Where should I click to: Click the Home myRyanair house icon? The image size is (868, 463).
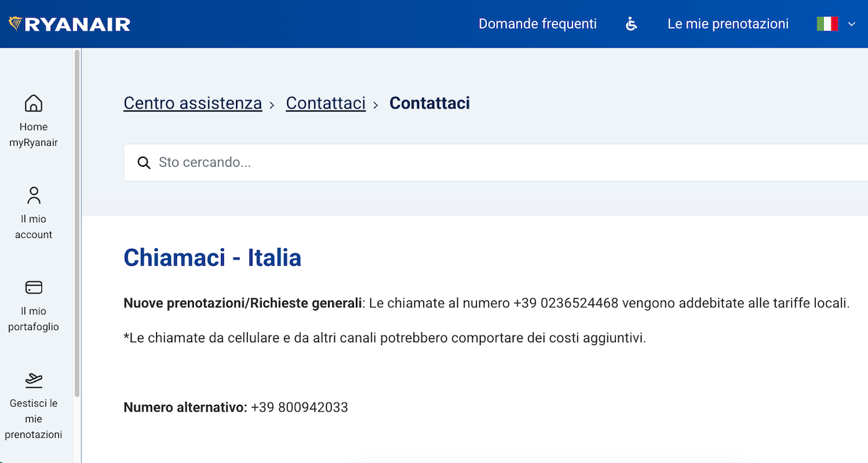(x=33, y=103)
